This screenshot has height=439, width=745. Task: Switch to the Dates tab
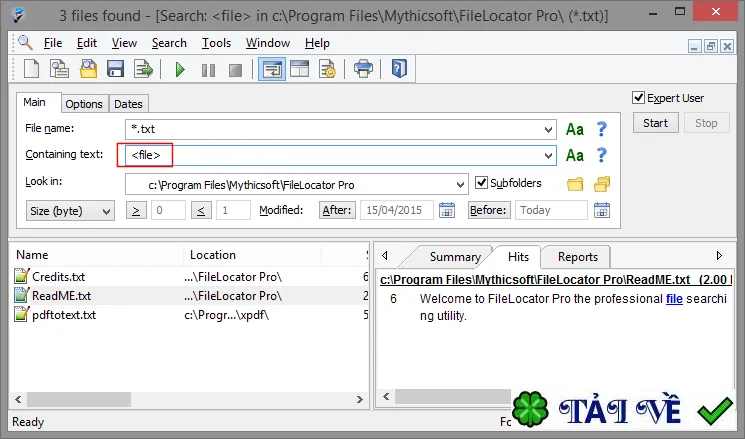(x=128, y=104)
